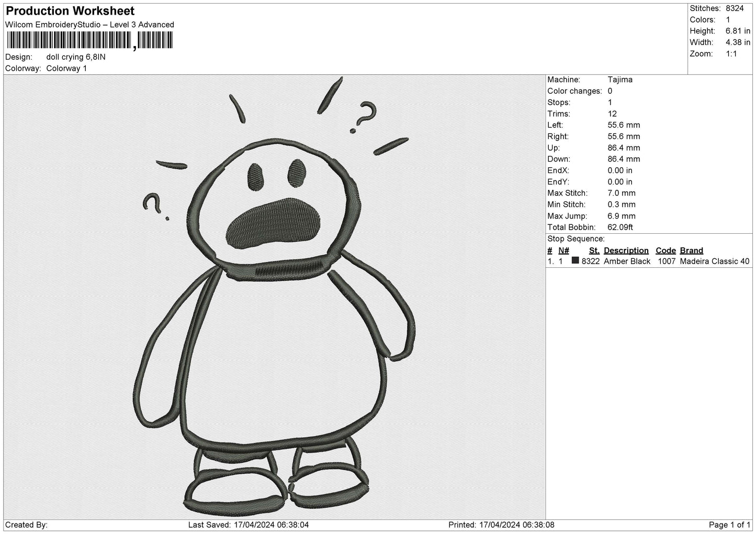Click the Max Jump value 6.9 mm
The height and width of the screenshot is (534, 756).
(x=622, y=216)
